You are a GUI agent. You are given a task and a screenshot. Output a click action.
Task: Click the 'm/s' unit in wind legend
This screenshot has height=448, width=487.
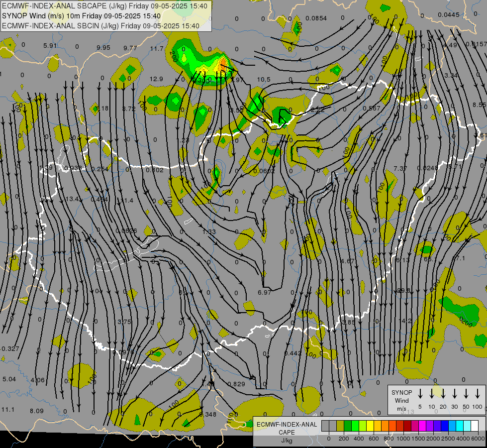(401, 409)
